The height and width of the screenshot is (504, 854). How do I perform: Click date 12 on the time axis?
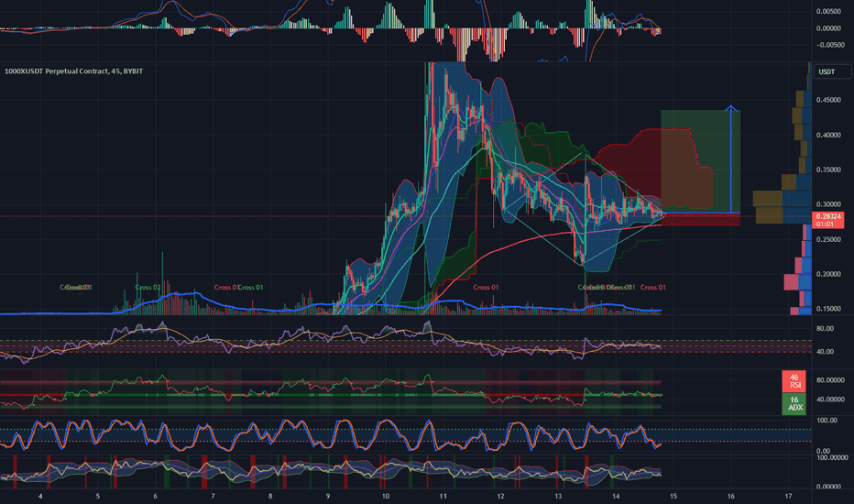pos(500,497)
